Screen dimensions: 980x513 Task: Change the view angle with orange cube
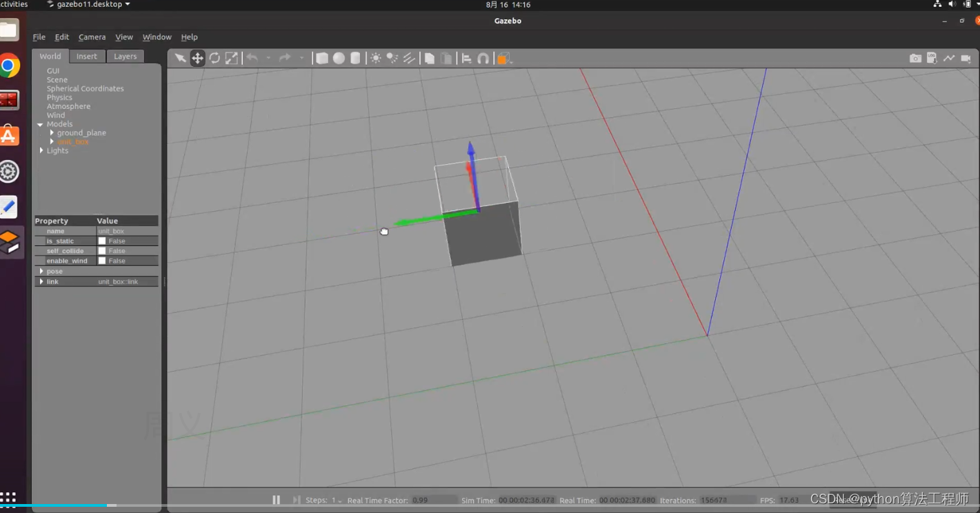click(x=503, y=59)
